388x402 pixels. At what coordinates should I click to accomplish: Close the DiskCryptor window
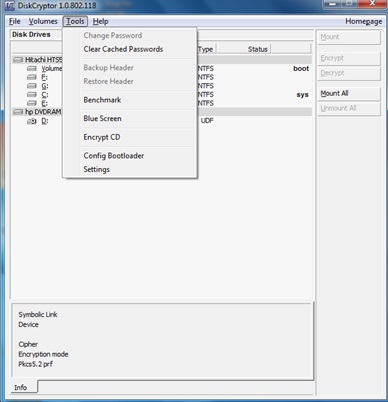[372, 3]
